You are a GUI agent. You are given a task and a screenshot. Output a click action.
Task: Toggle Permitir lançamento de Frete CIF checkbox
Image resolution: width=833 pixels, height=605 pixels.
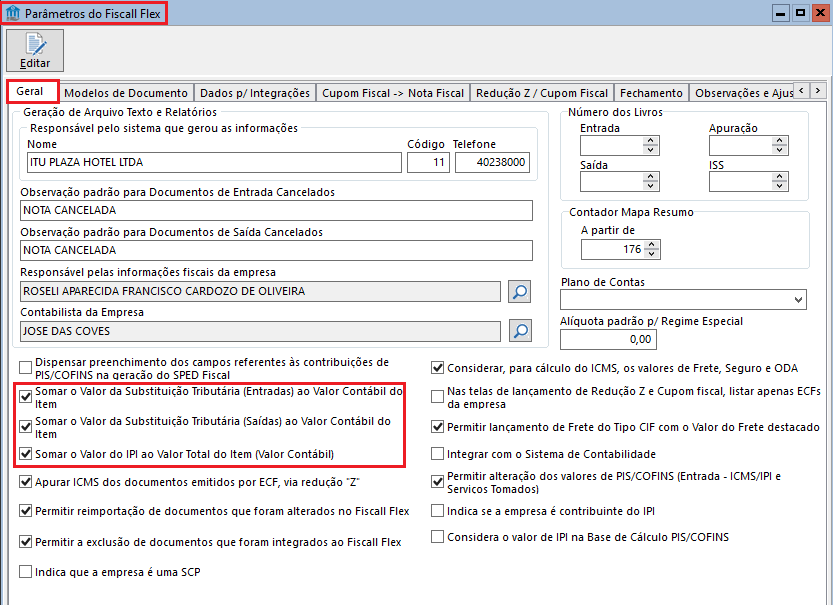pos(437,427)
